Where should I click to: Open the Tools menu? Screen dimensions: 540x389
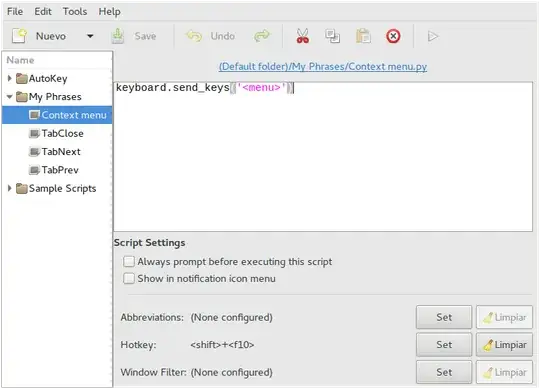75,12
